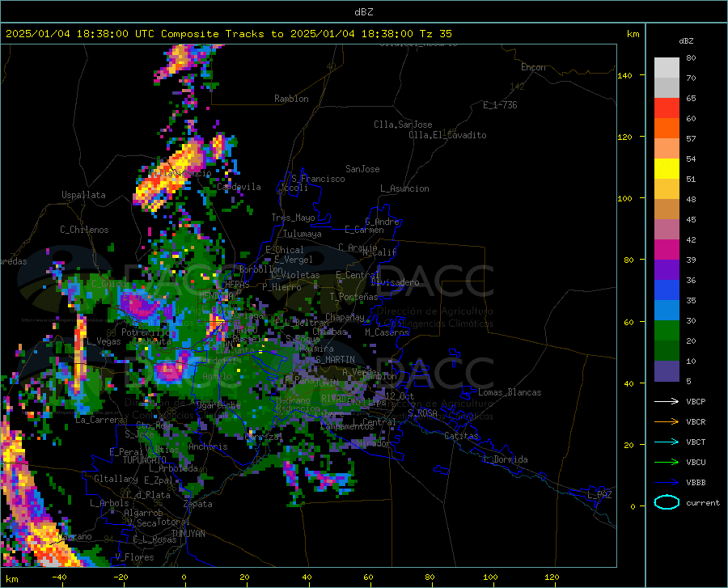Viewport: 728px width, 588px height.
Task: Click the '-40' tick on horizontal axis
Action: click(x=59, y=577)
